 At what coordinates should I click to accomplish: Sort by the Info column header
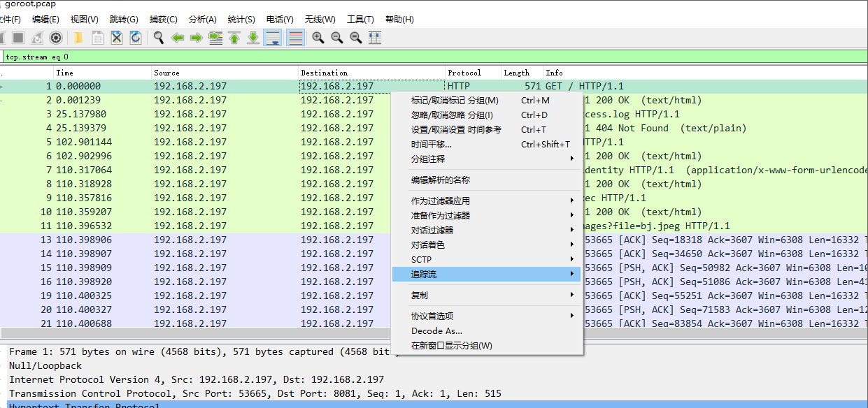[705, 73]
